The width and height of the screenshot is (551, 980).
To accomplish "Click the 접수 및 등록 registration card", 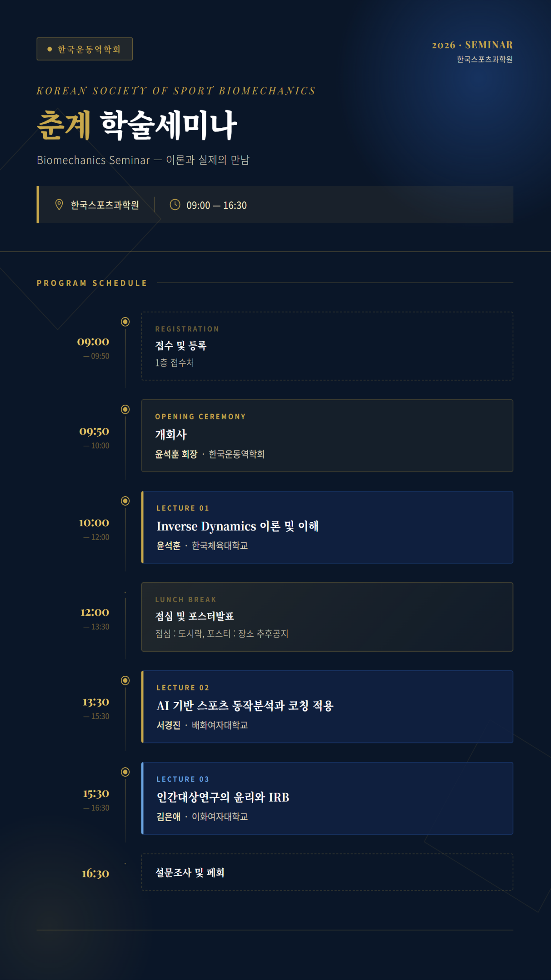I will click(x=327, y=346).
